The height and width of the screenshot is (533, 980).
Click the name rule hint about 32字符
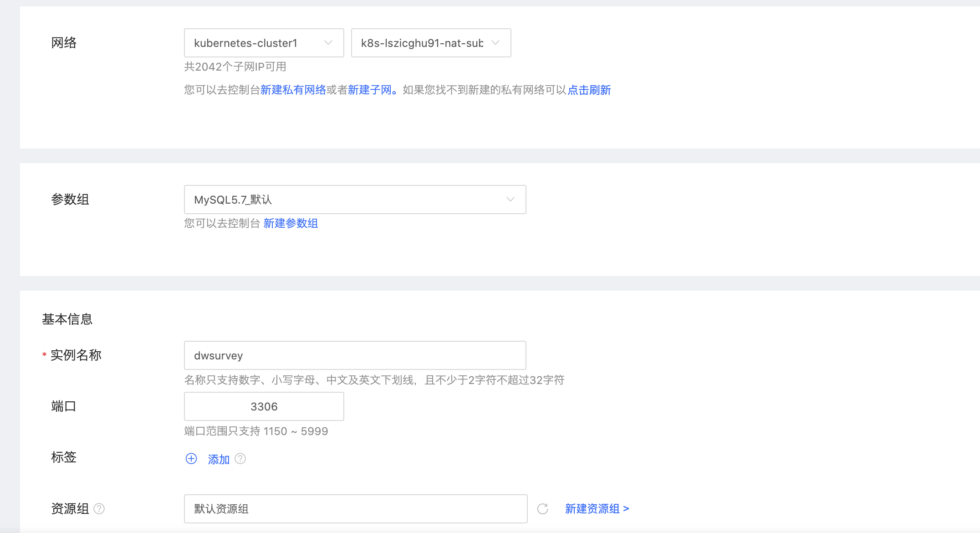374,380
